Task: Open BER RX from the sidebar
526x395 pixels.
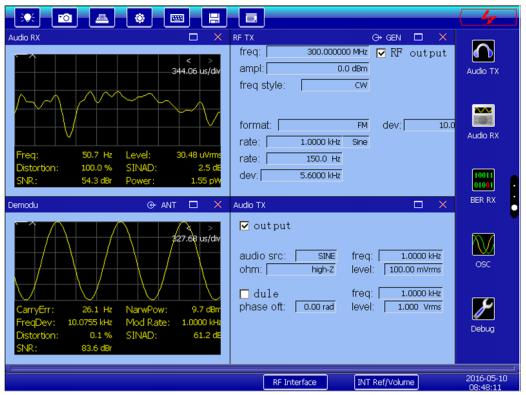Action: click(483, 186)
